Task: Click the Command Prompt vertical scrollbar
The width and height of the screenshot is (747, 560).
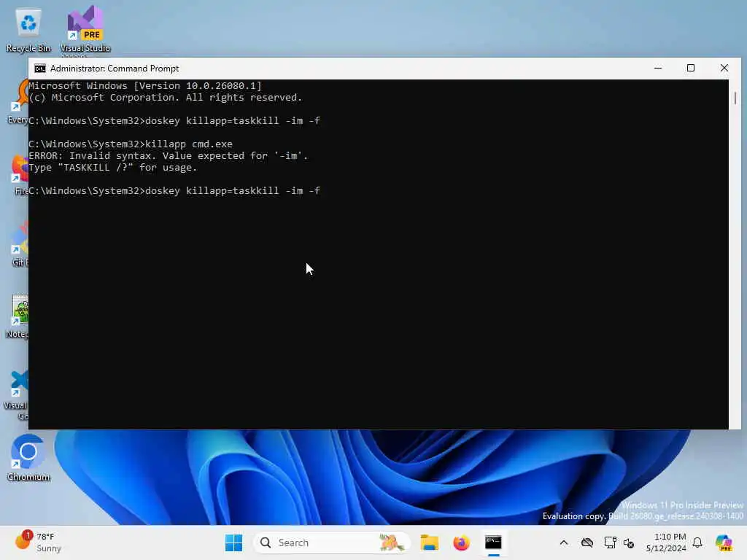Action: [735, 254]
